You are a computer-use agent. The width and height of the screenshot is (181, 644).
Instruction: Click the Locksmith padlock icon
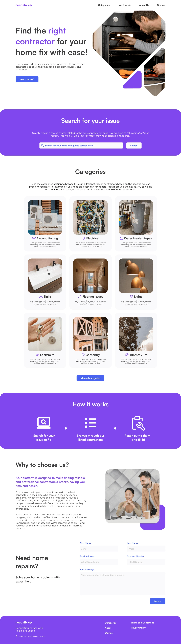coord(37,355)
